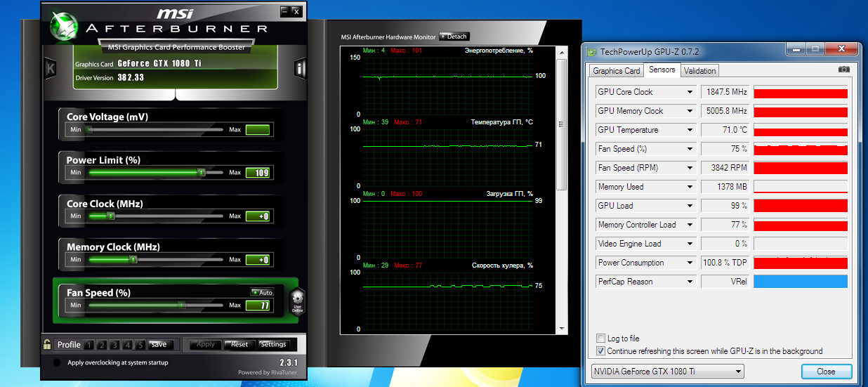Click the Power Limit value field 109
Screen dimensions: 868x387
(258, 173)
